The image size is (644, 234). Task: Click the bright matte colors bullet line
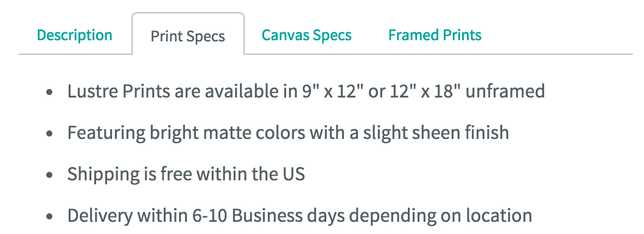288,132
